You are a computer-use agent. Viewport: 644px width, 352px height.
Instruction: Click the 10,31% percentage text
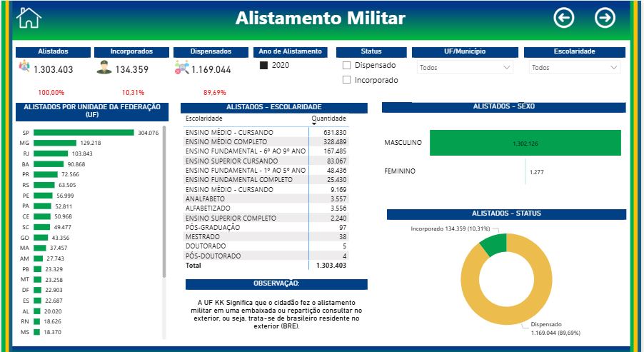(133, 93)
